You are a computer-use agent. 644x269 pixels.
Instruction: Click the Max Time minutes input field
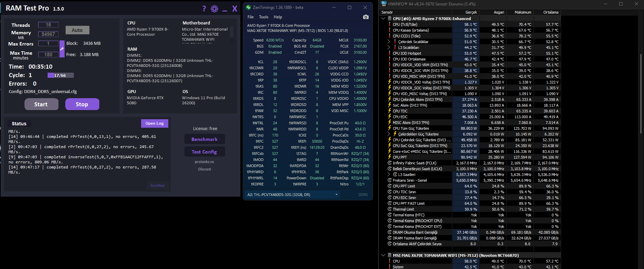pyautogui.click(x=48, y=55)
